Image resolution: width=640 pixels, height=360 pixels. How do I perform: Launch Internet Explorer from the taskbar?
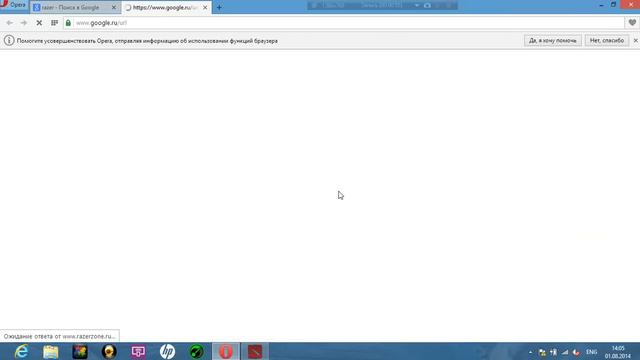21,351
